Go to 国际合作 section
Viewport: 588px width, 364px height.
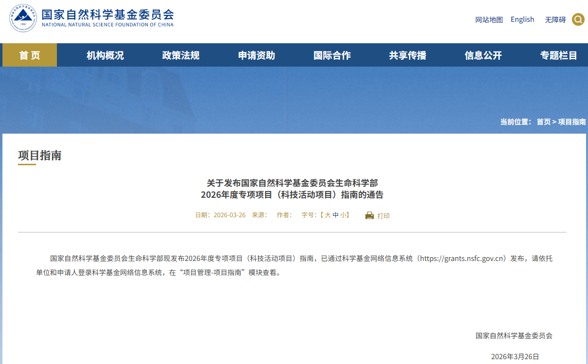(332, 55)
